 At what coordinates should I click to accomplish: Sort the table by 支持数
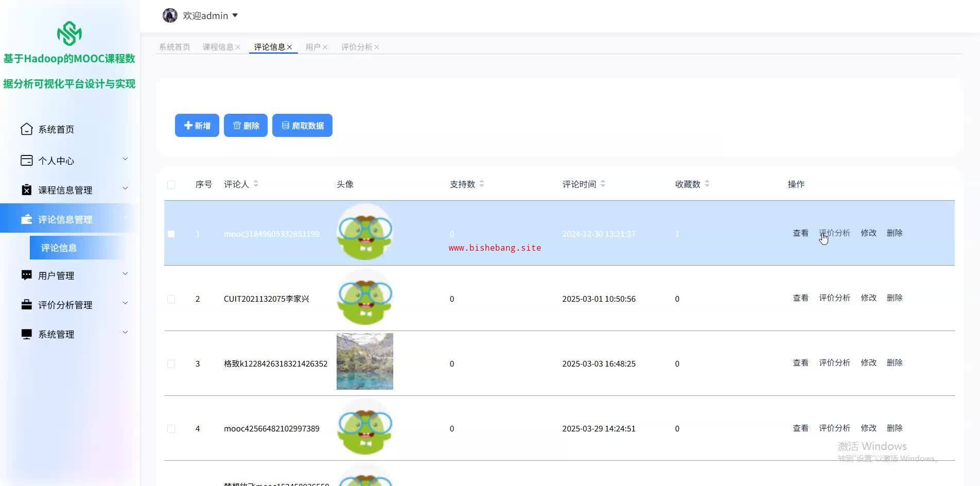click(482, 184)
